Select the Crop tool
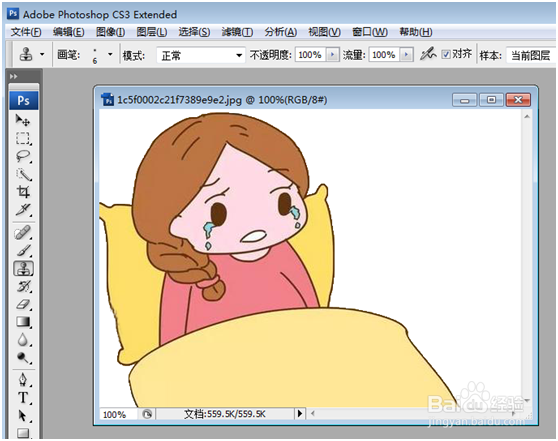 pyautogui.click(x=23, y=192)
